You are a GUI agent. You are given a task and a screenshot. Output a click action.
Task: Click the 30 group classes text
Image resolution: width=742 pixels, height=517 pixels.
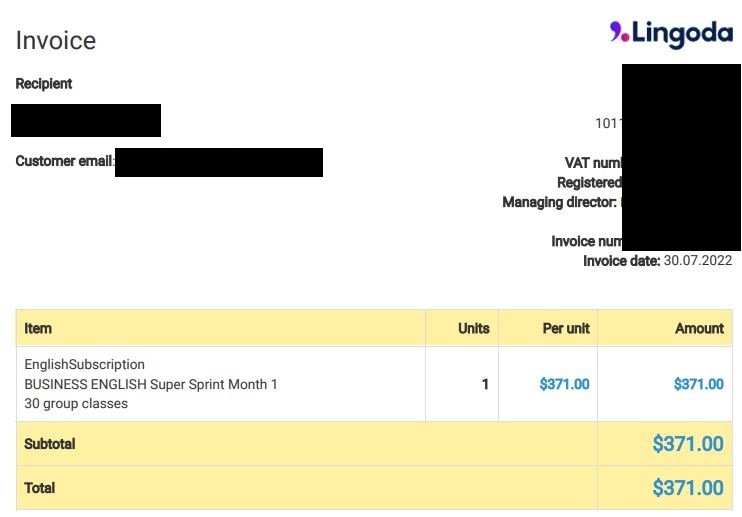pyautogui.click(x=76, y=403)
